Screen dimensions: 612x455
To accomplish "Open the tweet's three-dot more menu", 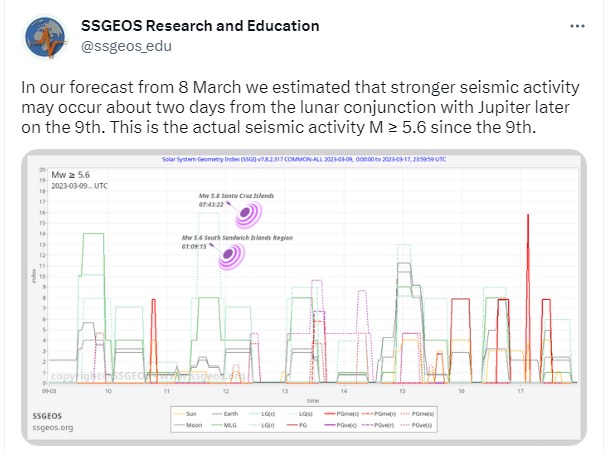I will [575, 26].
